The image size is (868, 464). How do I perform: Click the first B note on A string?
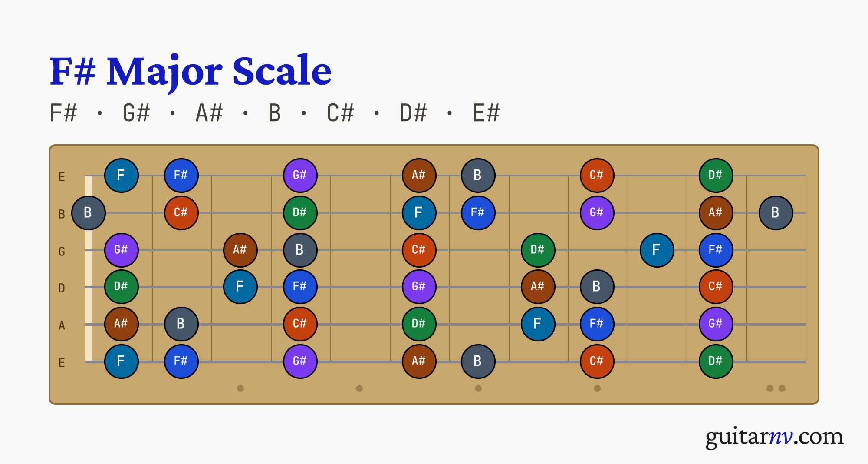[x=181, y=324]
